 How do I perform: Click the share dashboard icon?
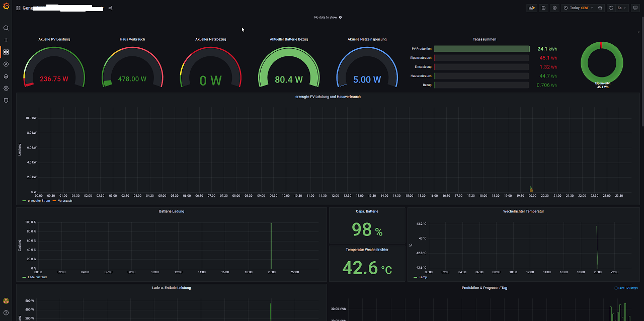(x=111, y=8)
